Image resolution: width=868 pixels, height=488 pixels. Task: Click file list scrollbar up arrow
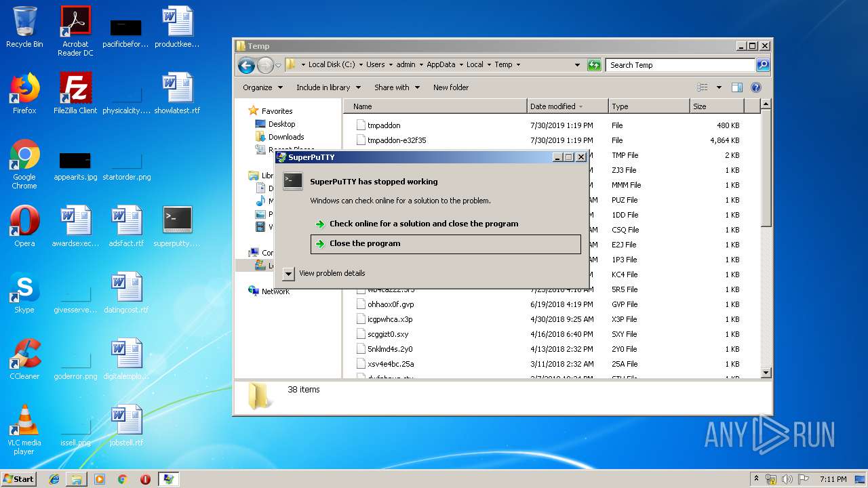[x=766, y=104]
